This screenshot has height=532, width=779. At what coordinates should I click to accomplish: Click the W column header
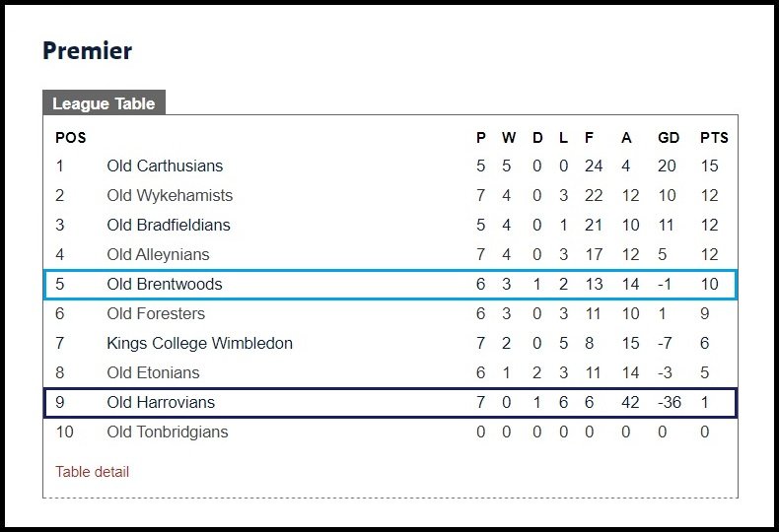(x=509, y=138)
